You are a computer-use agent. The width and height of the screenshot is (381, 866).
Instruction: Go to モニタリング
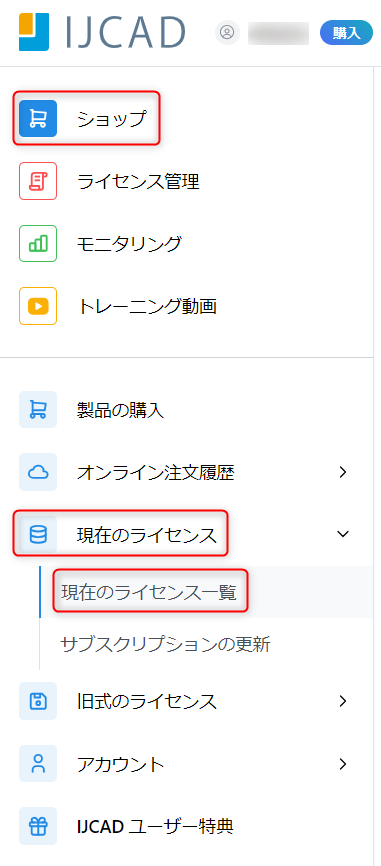pyautogui.click(x=129, y=244)
